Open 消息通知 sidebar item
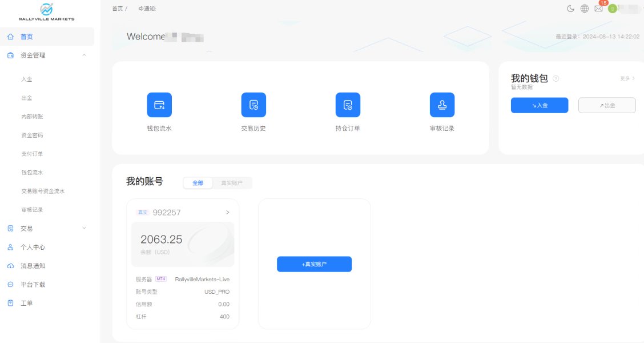The image size is (644, 343). 33,266
